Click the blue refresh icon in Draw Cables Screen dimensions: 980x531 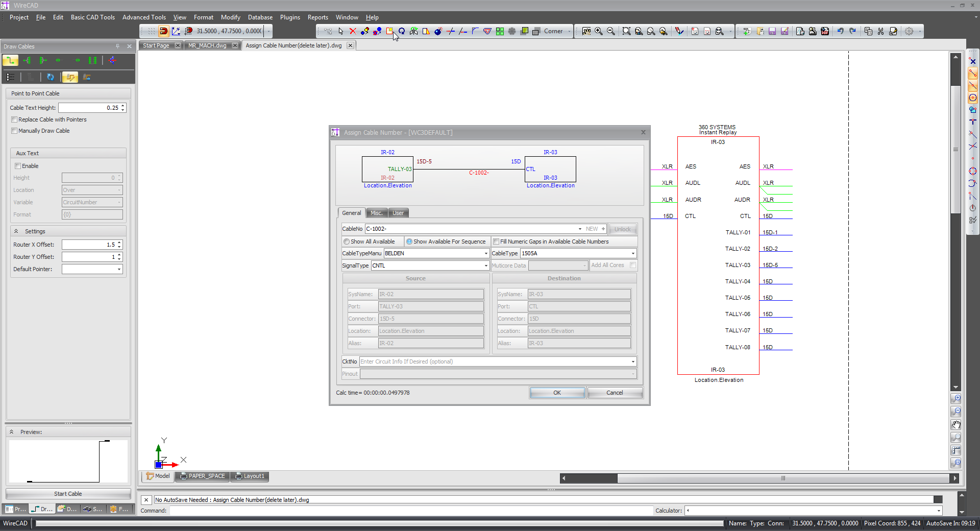click(50, 77)
